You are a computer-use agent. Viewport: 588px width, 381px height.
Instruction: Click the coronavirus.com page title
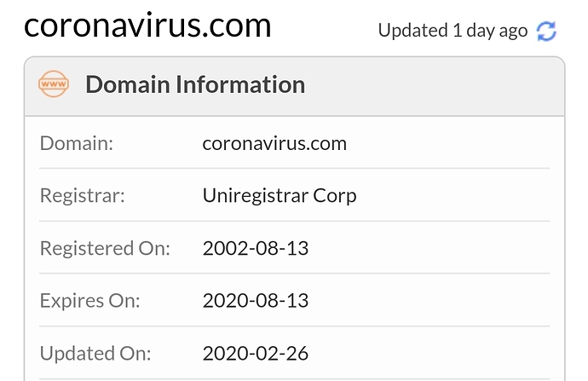pos(147,26)
